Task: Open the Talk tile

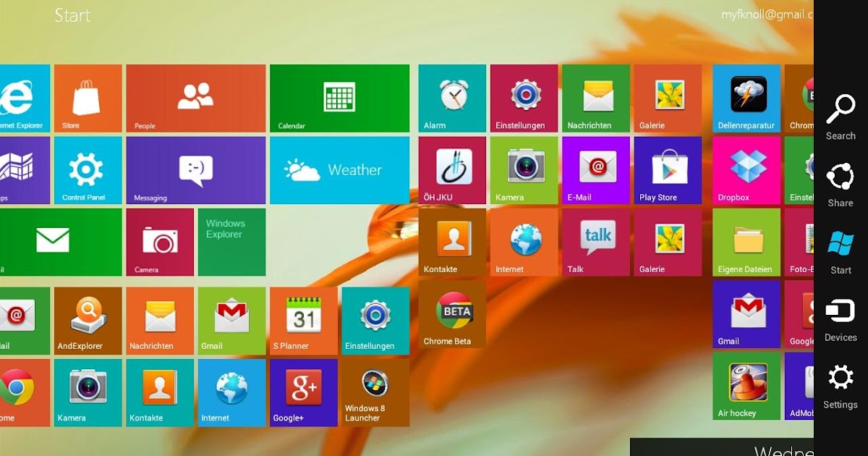Action: pyautogui.click(x=596, y=242)
